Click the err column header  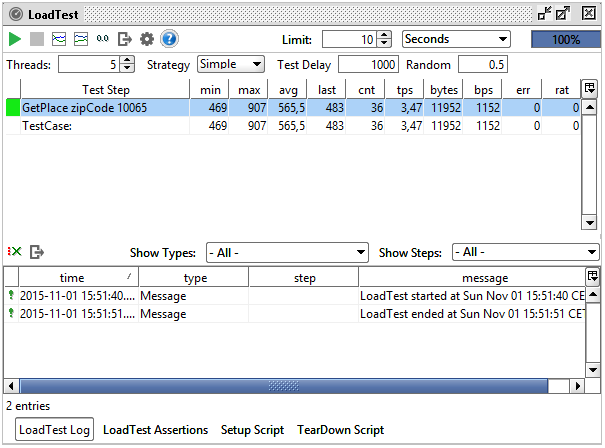pyautogui.click(x=522, y=90)
